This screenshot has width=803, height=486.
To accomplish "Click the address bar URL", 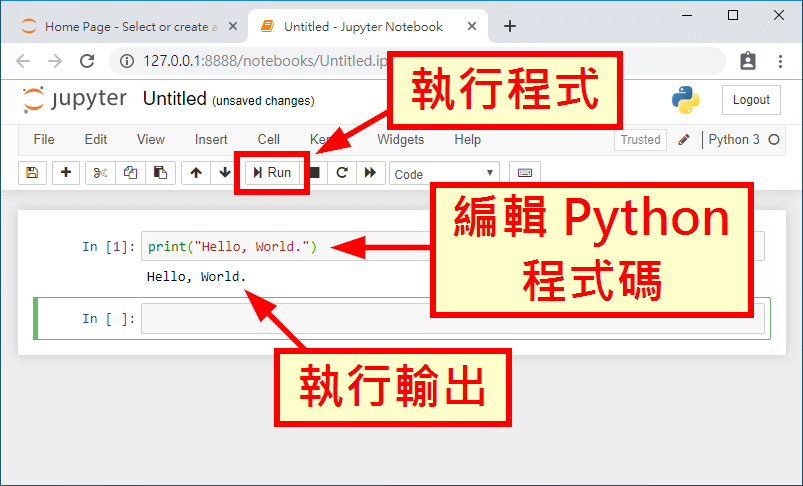I will [x=264, y=61].
